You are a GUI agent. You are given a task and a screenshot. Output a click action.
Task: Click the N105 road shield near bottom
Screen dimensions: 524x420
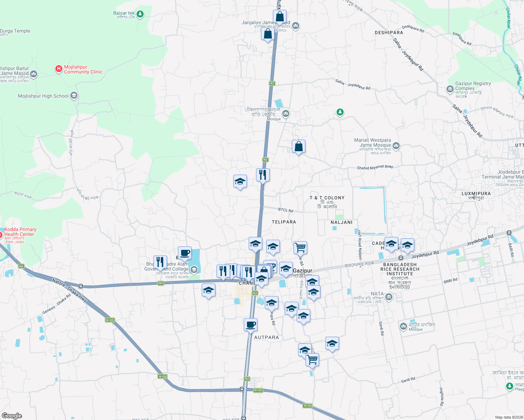tap(307, 406)
